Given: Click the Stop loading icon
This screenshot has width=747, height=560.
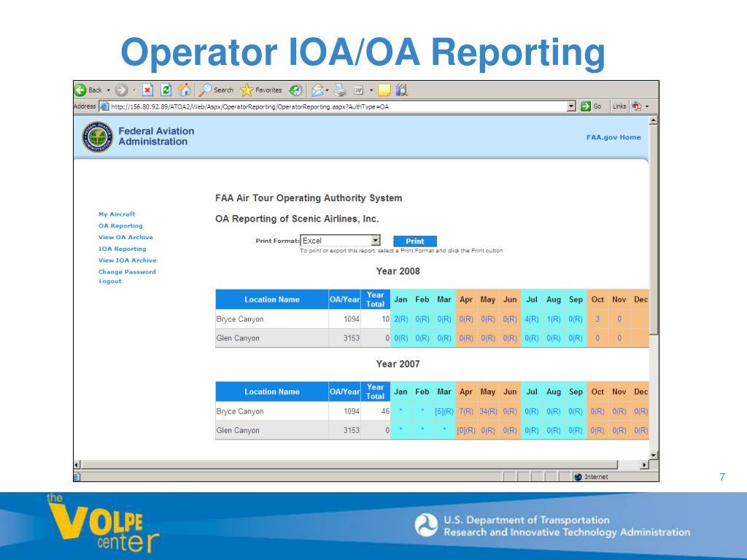Looking at the screenshot, I should tap(147, 90).
